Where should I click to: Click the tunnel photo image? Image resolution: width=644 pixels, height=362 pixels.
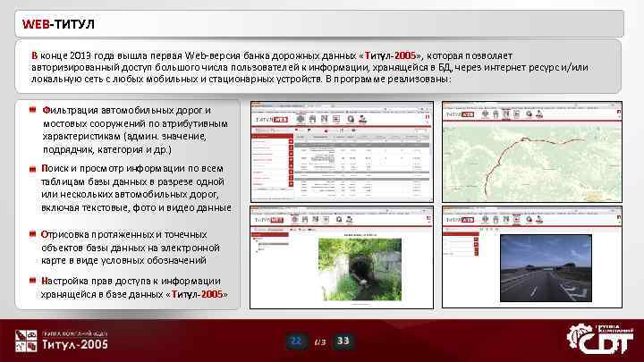[x=360, y=269]
